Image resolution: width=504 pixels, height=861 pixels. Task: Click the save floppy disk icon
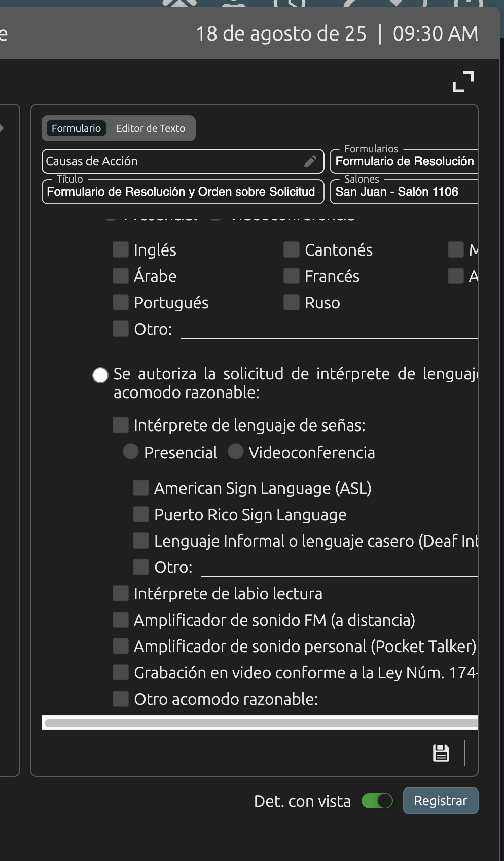coord(441,753)
